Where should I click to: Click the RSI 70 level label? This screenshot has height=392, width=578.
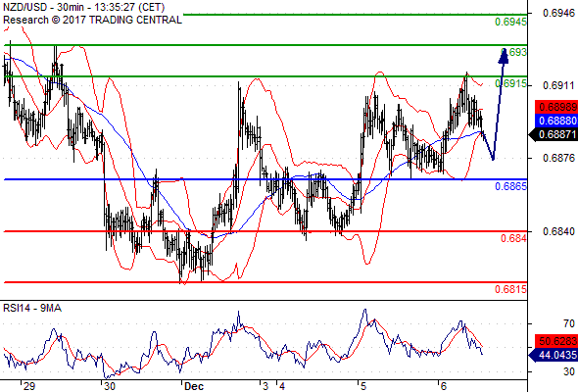tap(569, 323)
